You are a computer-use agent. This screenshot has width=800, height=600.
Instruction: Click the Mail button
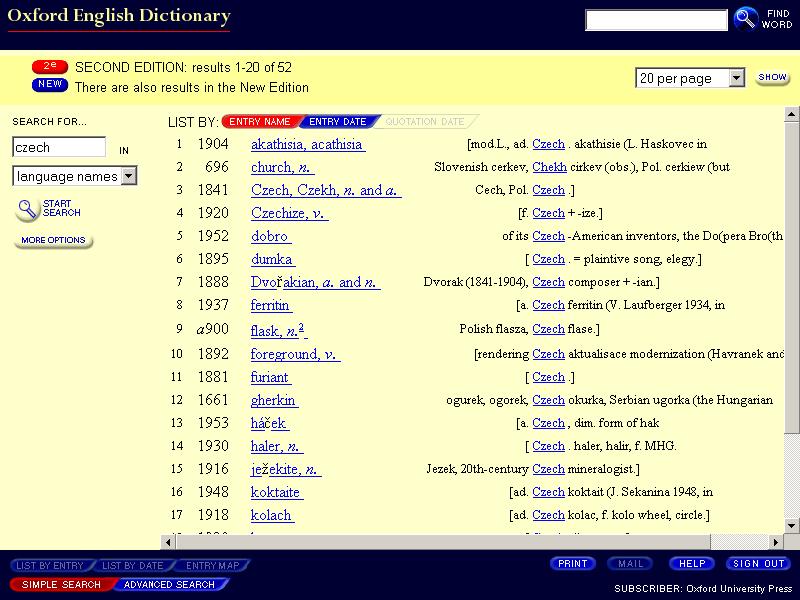631,564
